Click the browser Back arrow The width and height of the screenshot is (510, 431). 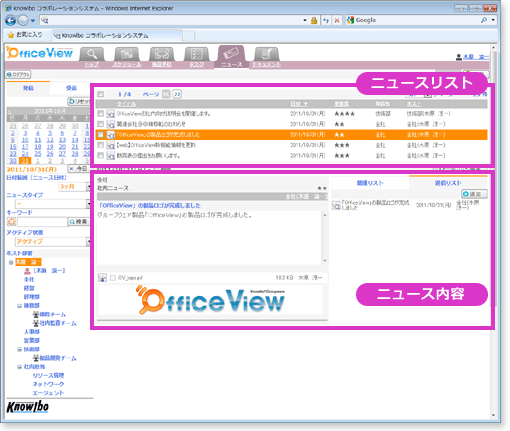click(x=11, y=21)
